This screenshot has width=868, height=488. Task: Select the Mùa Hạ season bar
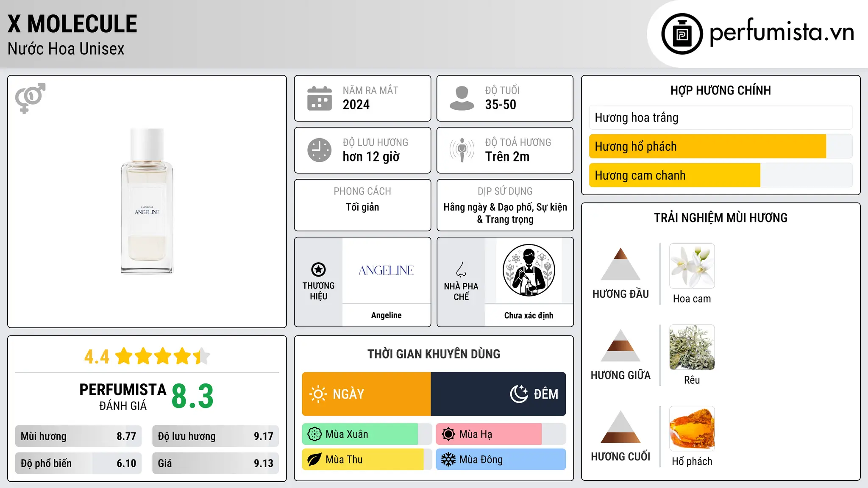pyautogui.click(x=501, y=434)
